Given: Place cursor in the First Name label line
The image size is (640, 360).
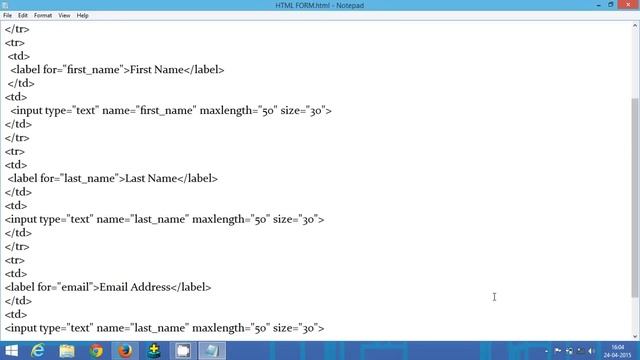Looking at the screenshot, I should (x=117, y=70).
